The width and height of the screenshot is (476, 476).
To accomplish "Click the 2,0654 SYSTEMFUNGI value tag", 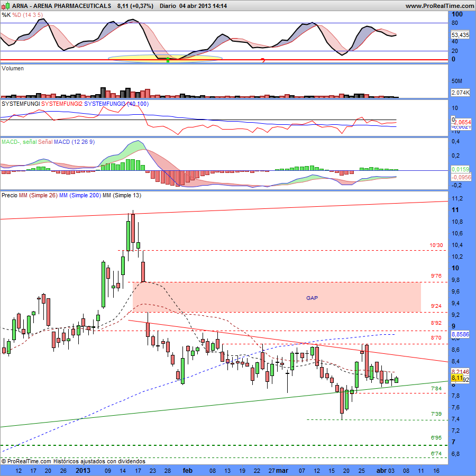I will [x=462, y=122].
